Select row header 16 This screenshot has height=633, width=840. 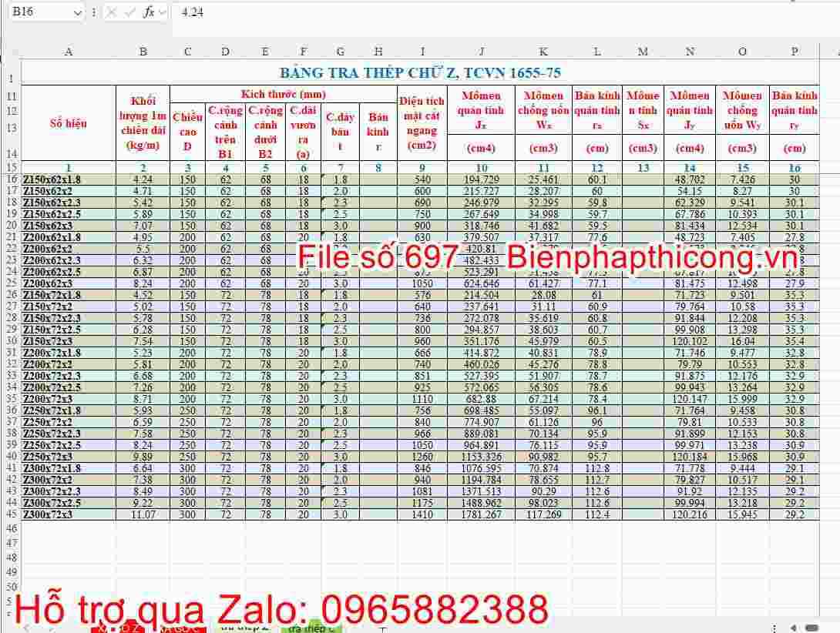(10, 178)
